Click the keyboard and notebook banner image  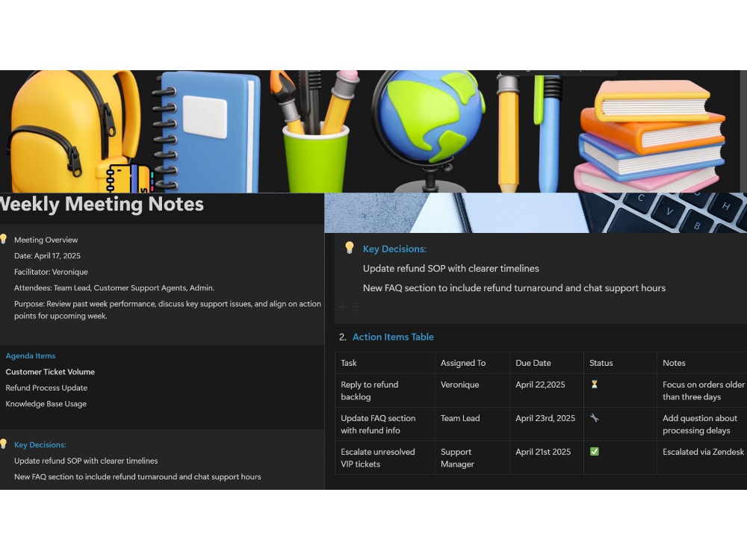(x=536, y=213)
